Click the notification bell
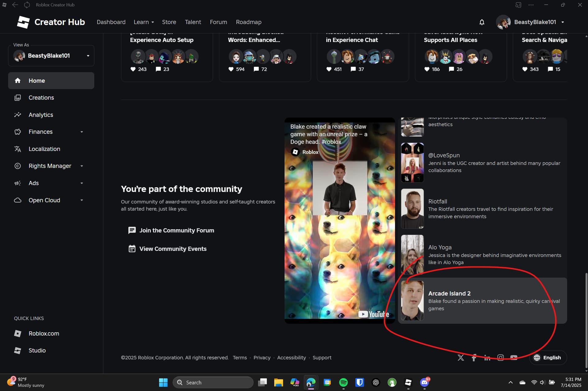588x391 pixels. (x=482, y=22)
